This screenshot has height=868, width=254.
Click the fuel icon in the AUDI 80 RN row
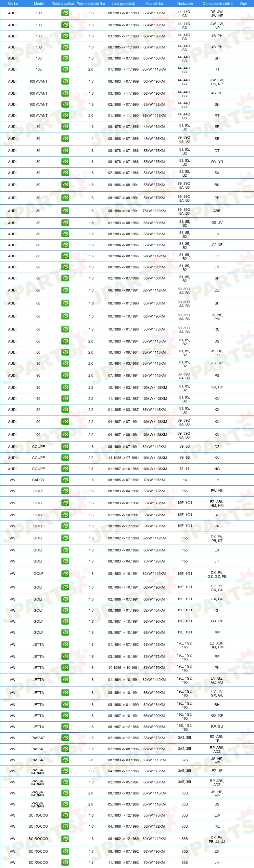[x=65, y=185]
